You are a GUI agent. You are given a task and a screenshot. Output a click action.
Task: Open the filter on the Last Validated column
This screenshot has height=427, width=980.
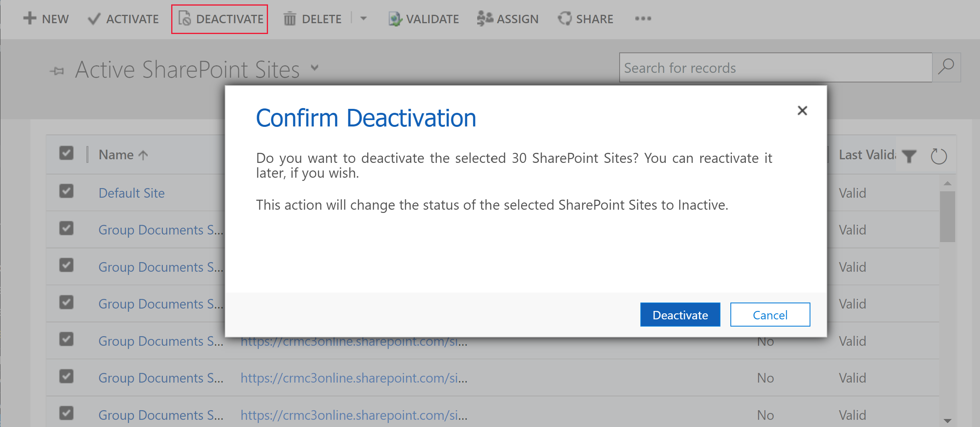click(910, 156)
